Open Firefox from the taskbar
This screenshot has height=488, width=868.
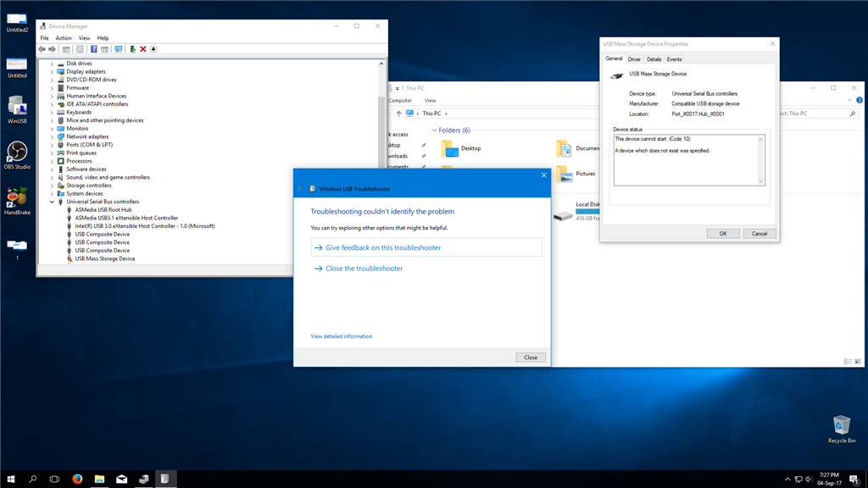coord(77,480)
